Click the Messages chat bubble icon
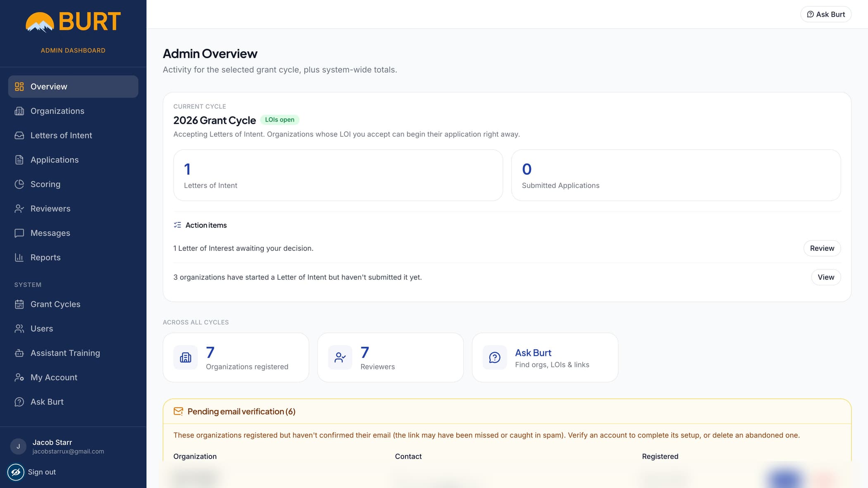868x488 pixels. (x=19, y=233)
